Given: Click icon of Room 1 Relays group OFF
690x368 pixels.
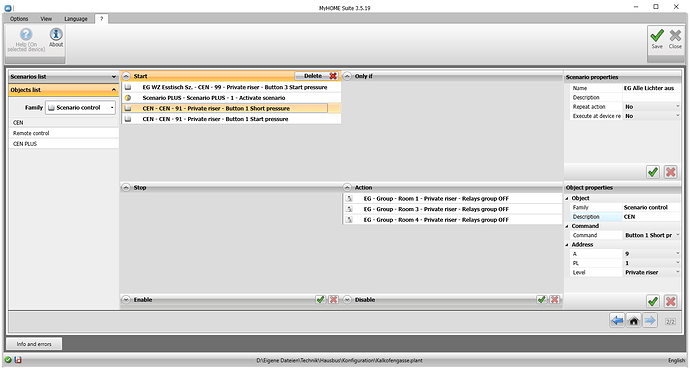Looking at the screenshot, I should point(349,199).
